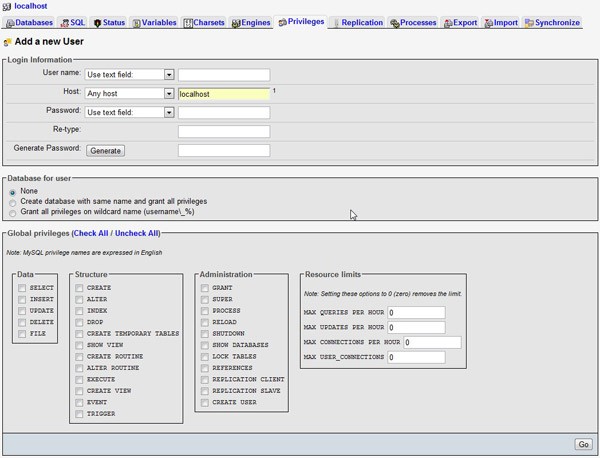Switch to the SQL tab
This screenshot has width=600, height=458.
pos(73,23)
